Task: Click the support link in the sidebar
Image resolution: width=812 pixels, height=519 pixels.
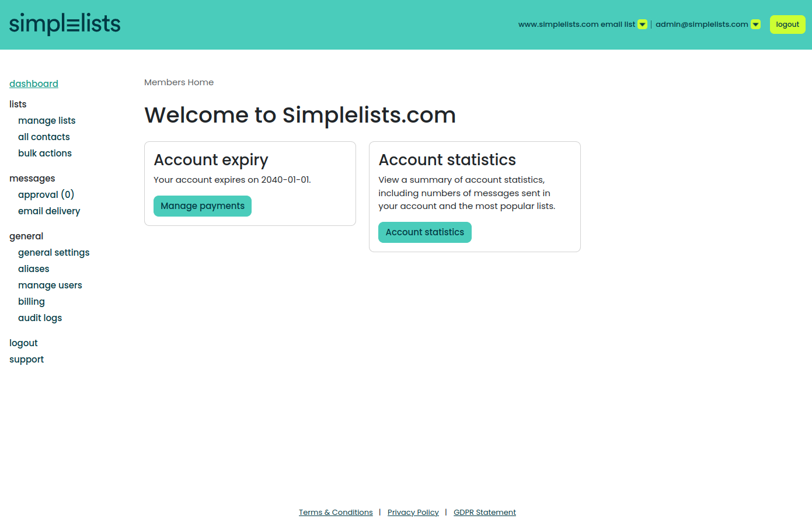Action: point(26,359)
